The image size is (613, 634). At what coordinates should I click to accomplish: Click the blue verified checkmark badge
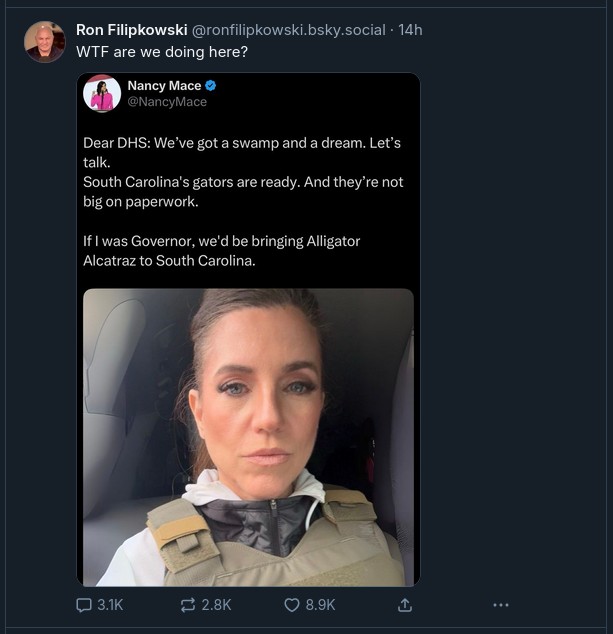point(211,86)
